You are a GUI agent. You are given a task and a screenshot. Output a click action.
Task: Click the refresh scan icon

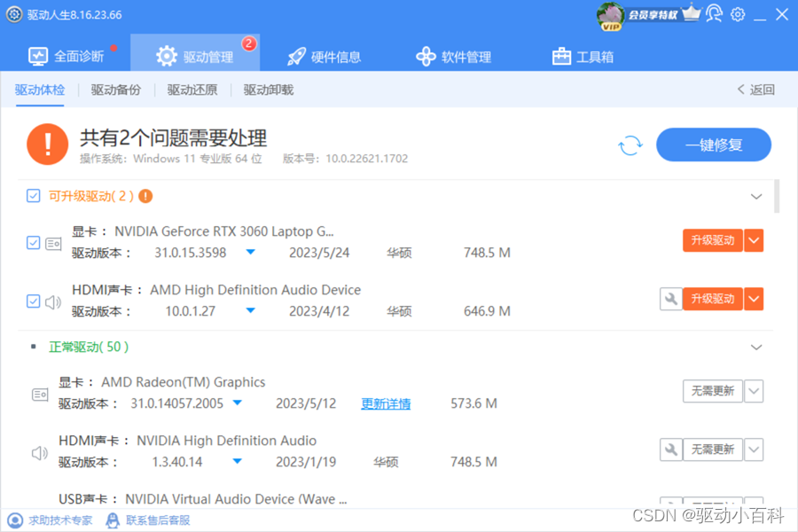point(630,145)
